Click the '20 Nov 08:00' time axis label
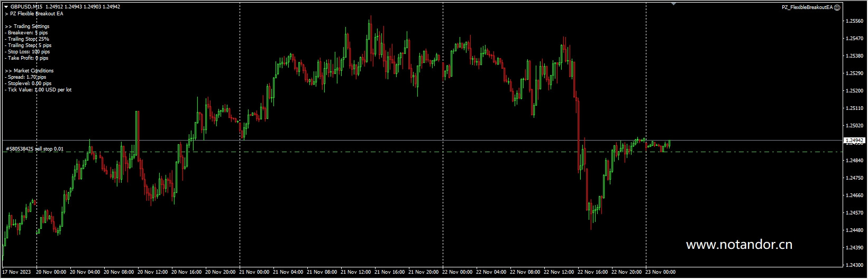Screen dimensions: 868x279 pos(119,273)
